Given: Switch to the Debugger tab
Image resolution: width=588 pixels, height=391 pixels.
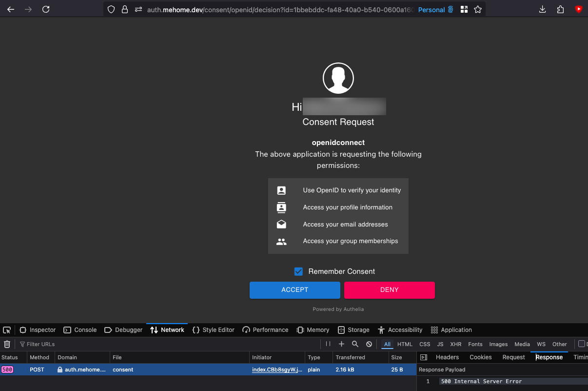Looking at the screenshot, I should (123, 330).
